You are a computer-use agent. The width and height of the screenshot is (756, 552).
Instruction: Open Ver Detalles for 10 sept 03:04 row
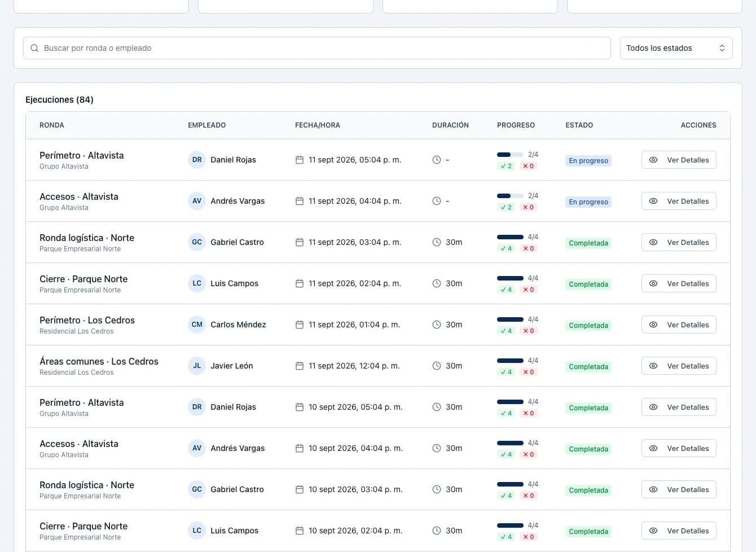pos(679,489)
